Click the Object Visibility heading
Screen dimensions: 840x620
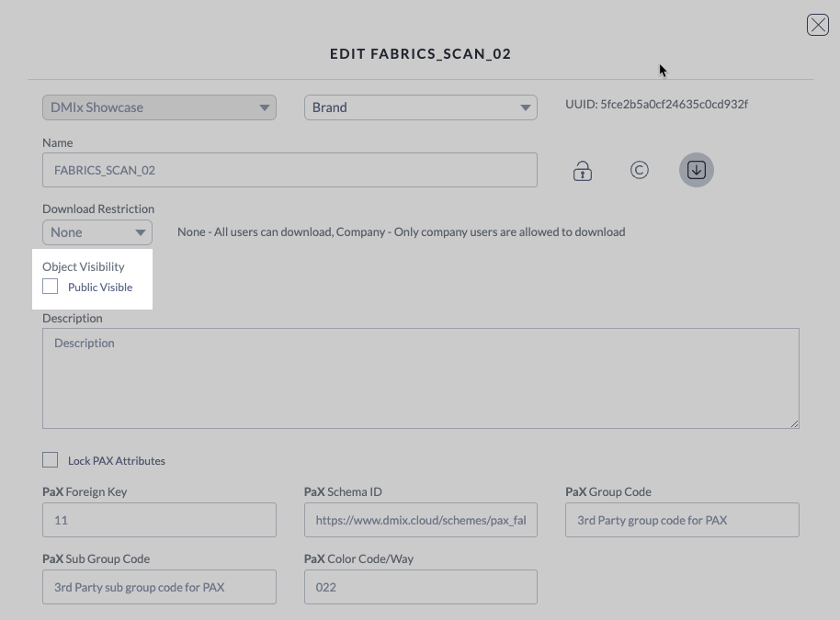[83, 266]
